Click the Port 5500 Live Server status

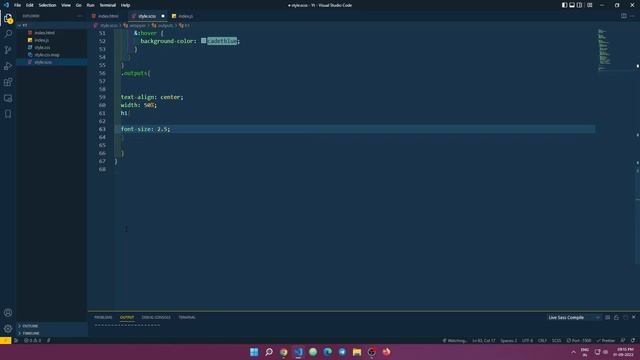[578, 340]
